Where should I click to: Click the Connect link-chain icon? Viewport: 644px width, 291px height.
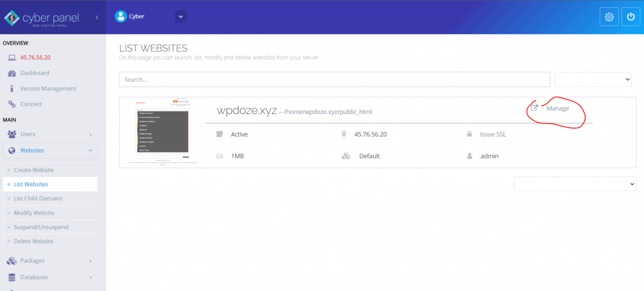12,104
